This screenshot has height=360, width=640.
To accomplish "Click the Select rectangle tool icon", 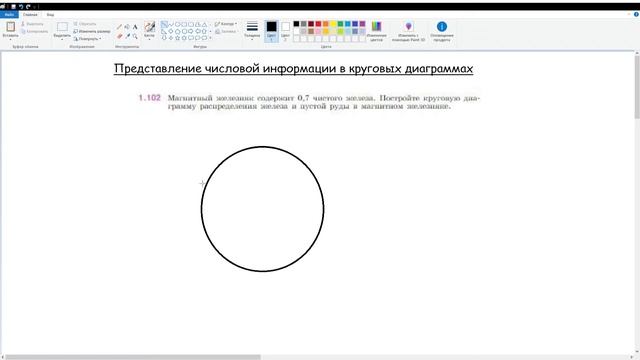I will click(x=62, y=27).
